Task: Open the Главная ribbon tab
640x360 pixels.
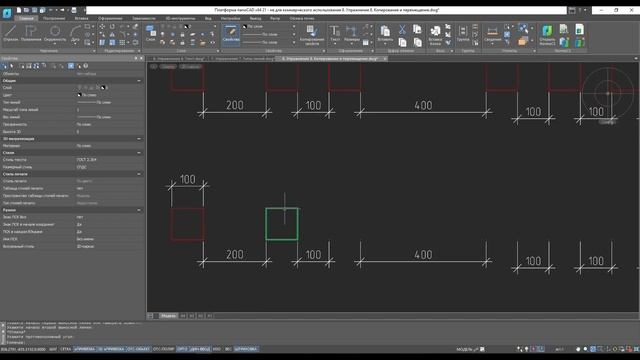Action: tap(26, 18)
